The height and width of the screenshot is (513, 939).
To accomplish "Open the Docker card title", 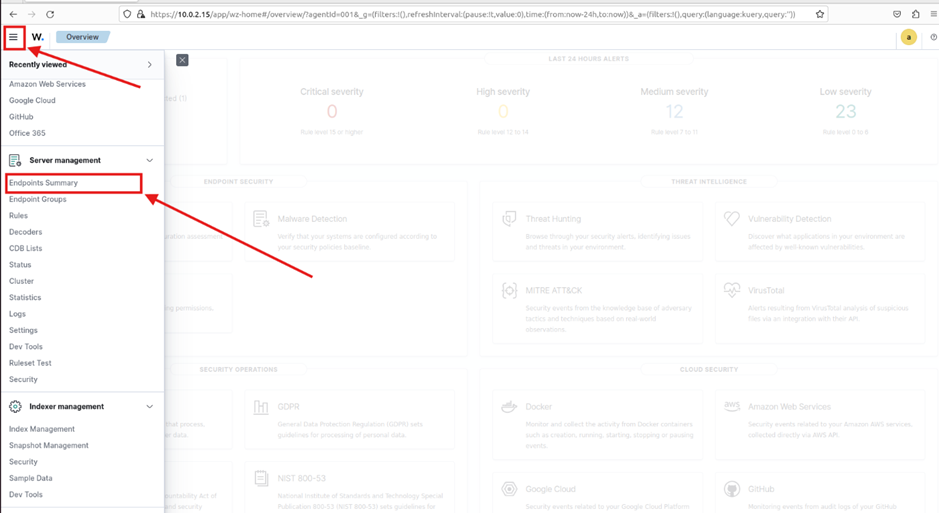I will (x=538, y=407).
